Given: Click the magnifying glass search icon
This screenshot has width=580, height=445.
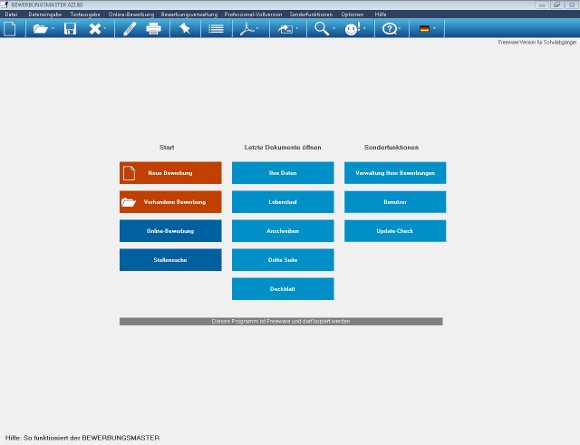Looking at the screenshot, I should click(321, 28).
